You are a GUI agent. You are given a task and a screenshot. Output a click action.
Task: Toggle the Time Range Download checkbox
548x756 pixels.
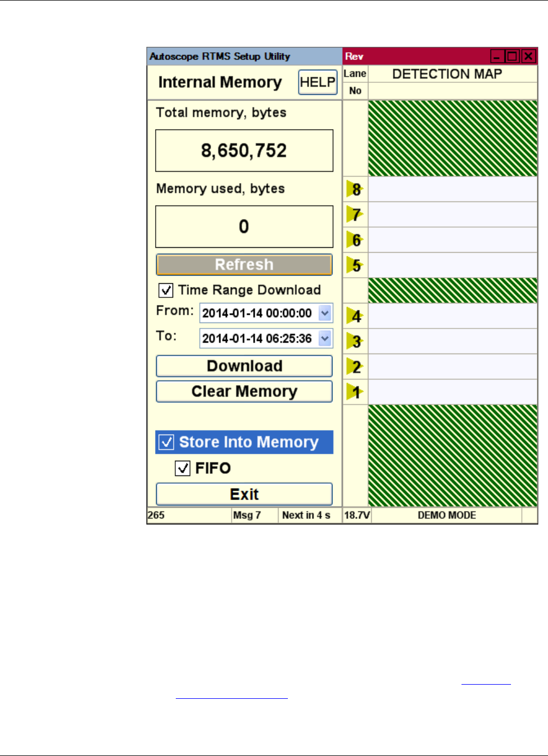point(166,290)
